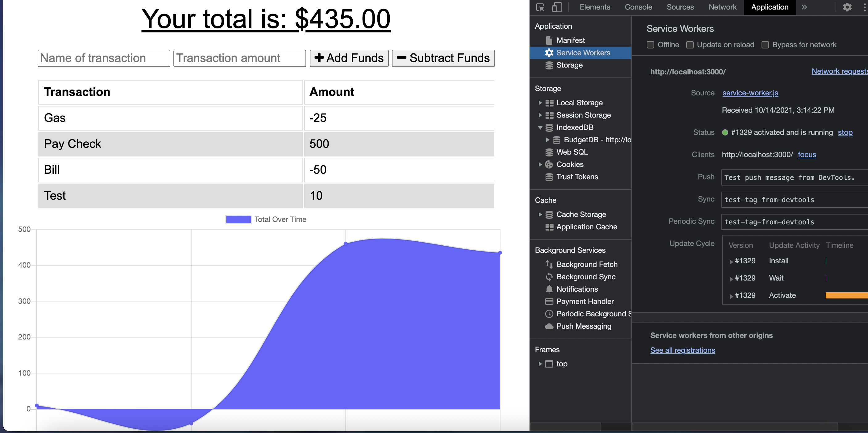Screen dimensions: 868x433
Task: Open Background Sync service panel
Action: tap(586, 277)
